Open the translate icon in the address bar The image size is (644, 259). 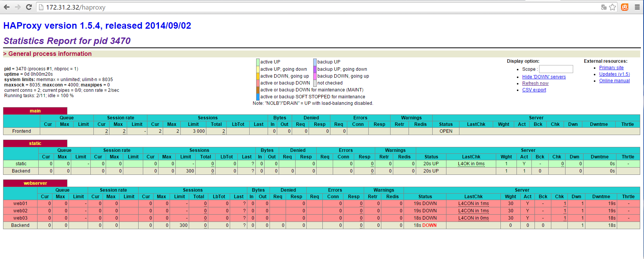point(604,7)
